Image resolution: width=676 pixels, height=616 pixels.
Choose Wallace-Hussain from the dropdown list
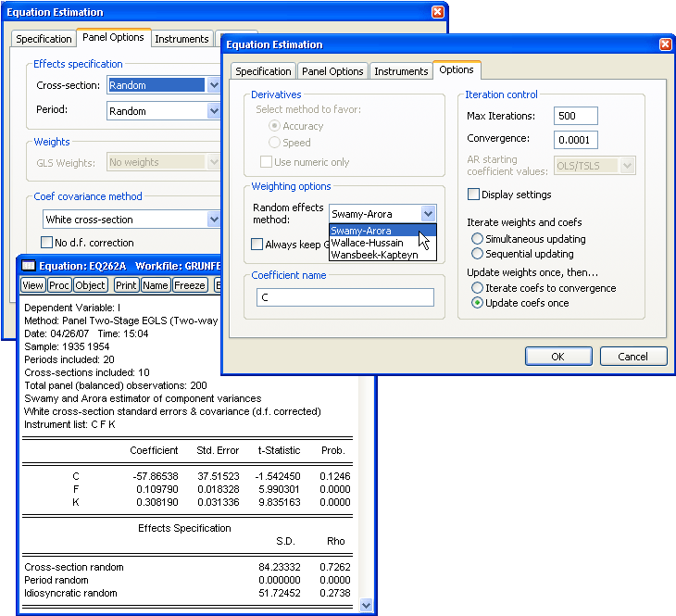tap(367, 243)
